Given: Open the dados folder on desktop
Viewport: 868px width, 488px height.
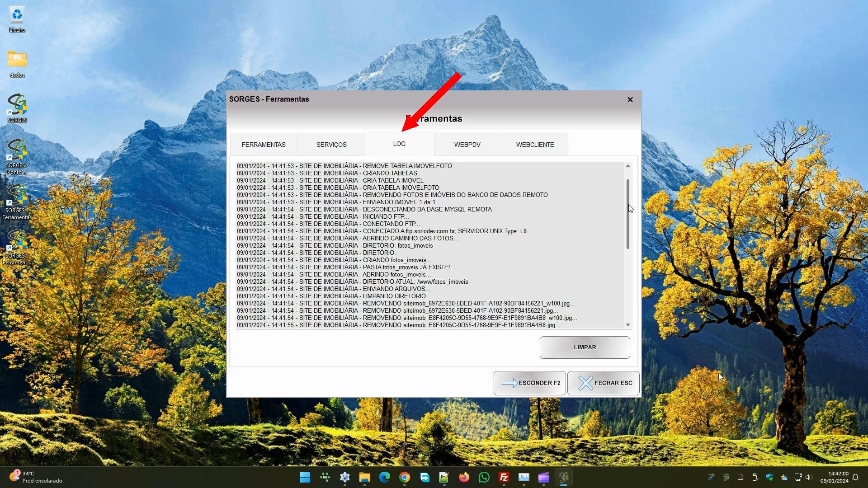Looking at the screenshot, I should click(17, 62).
